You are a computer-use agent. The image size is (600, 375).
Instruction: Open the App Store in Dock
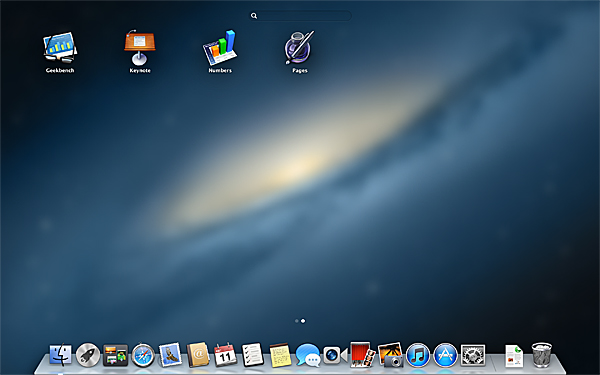tap(445, 355)
